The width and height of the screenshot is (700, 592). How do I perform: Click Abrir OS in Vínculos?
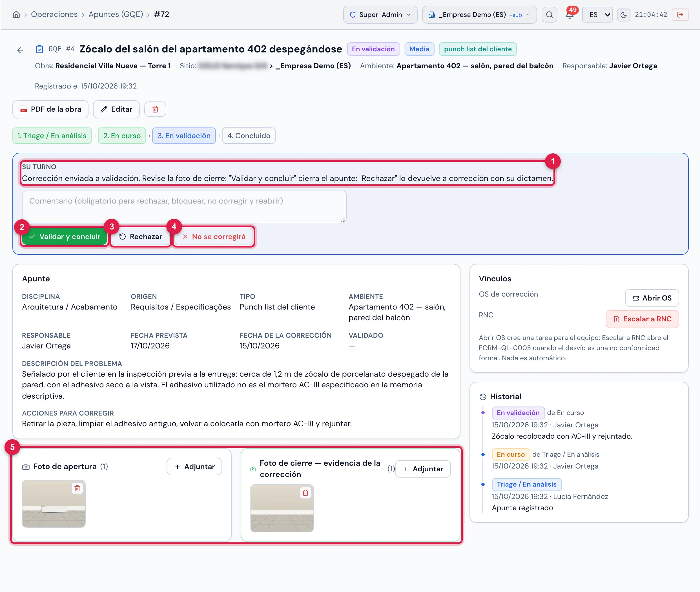pos(652,298)
